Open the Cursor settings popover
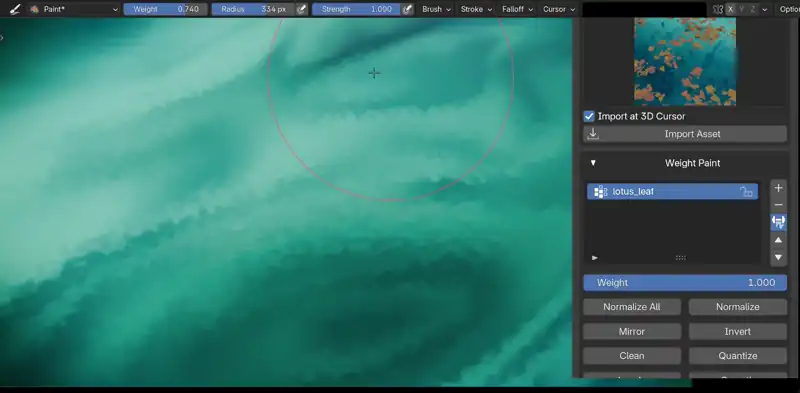 pos(559,9)
